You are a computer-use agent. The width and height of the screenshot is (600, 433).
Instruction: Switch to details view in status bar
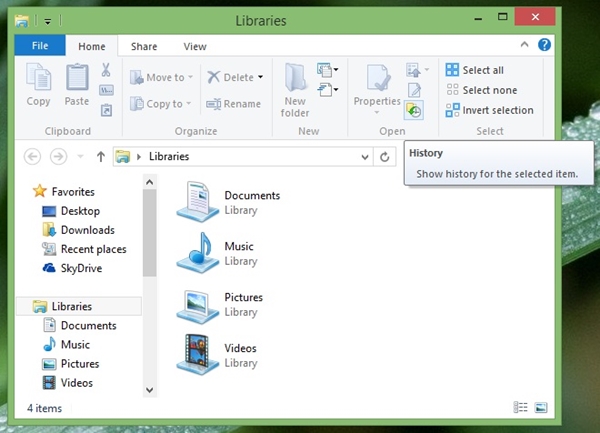pos(520,408)
